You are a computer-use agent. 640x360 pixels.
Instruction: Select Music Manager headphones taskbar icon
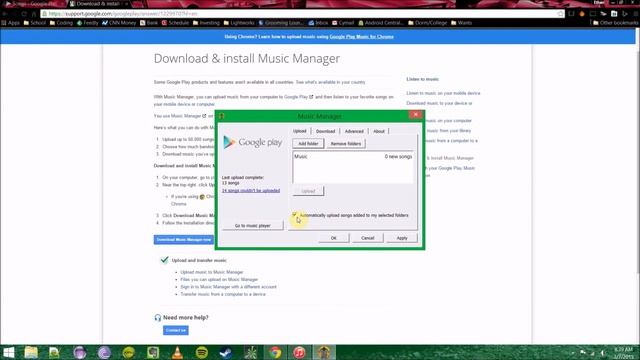[324, 353]
